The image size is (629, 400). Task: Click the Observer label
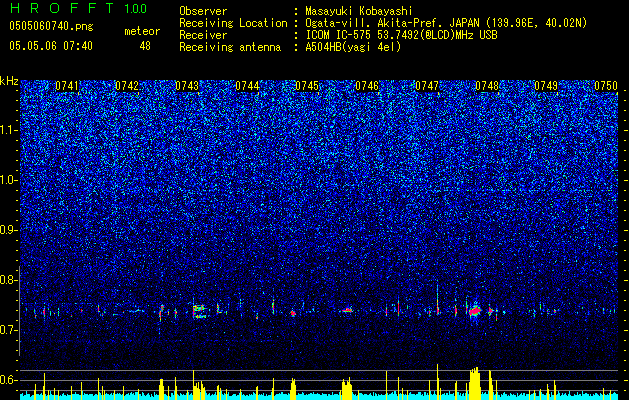click(203, 11)
